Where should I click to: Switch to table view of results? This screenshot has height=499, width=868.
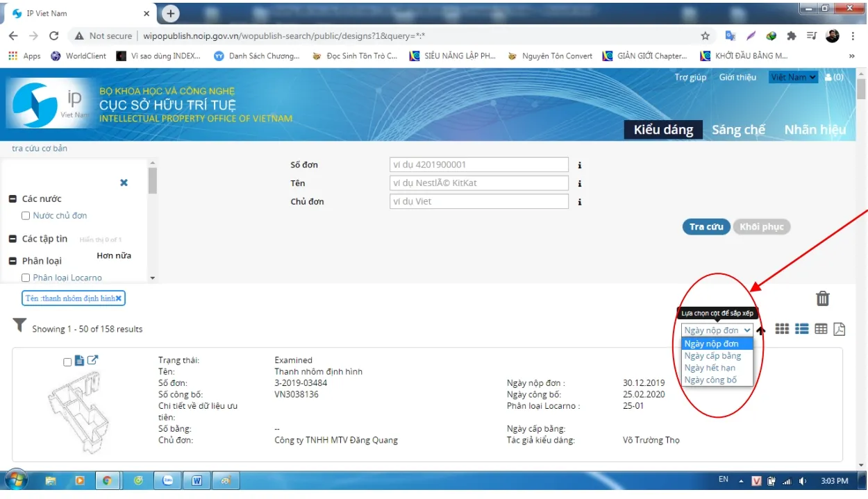click(821, 329)
